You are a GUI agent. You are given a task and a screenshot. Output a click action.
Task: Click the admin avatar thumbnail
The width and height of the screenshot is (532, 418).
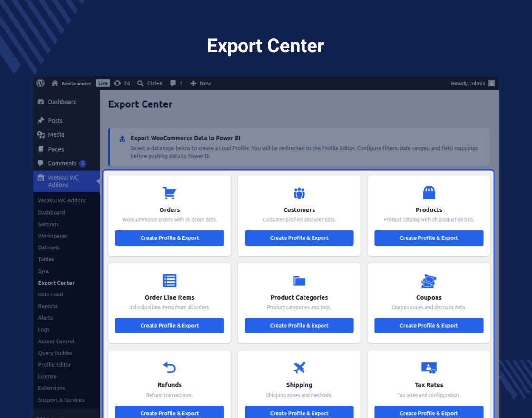click(x=491, y=84)
